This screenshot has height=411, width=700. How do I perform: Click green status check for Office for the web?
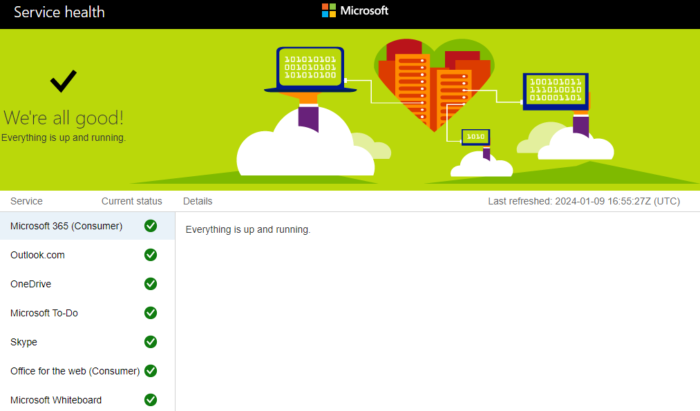point(150,371)
